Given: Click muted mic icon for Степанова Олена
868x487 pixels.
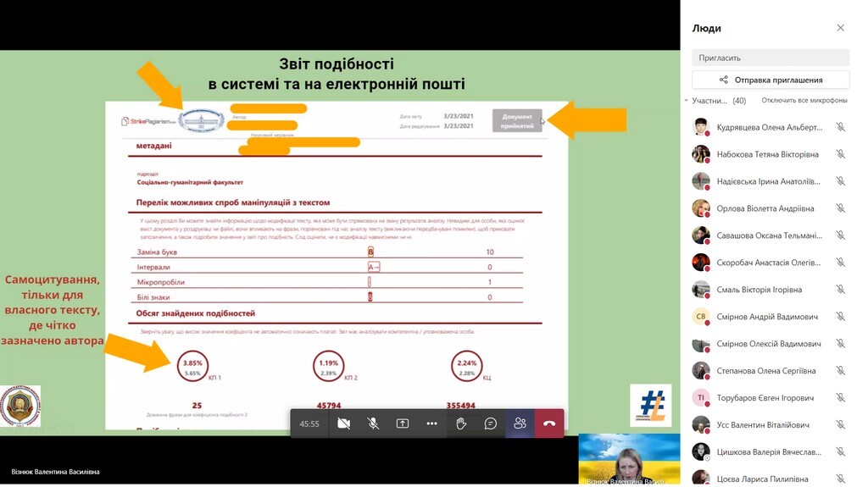Looking at the screenshot, I should [x=840, y=371].
